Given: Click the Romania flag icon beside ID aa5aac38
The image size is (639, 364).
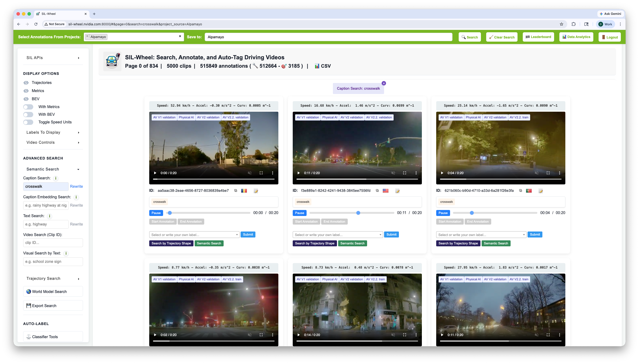Looking at the screenshot, I should tap(244, 191).
